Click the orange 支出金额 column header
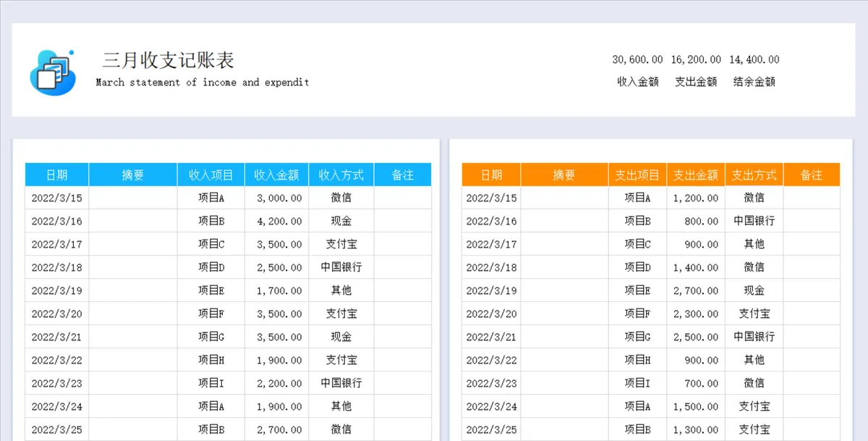Viewport: 868px width, 441px height. [x=696, y=175]
